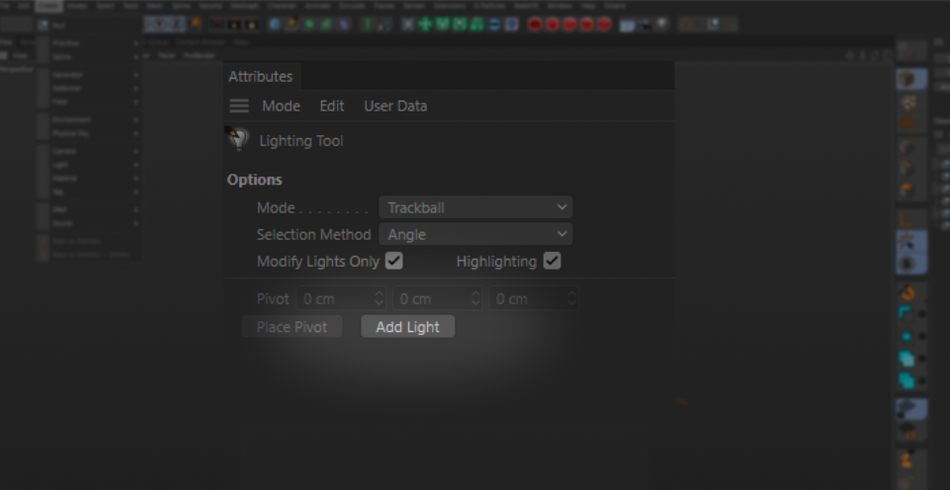Viewport: 950px width, 490px height.
Task: Click the stepper arrows on Pivot X field
Action: [x=379, y=299]
